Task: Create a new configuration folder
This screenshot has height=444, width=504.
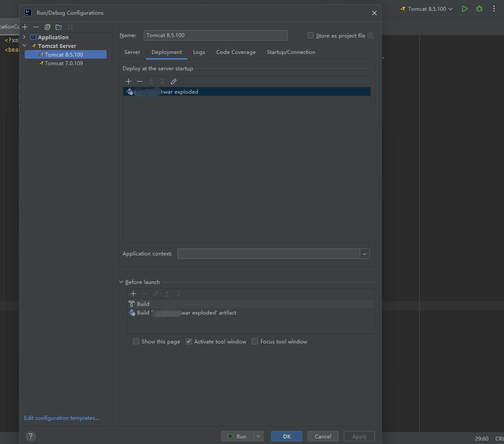Action: [59, 27]
